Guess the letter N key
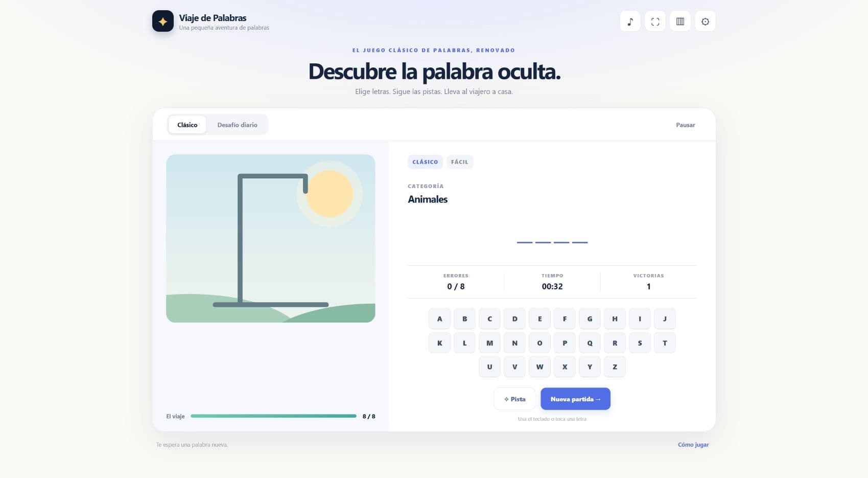This screenshot has width=868, height=478. click(x=514, y=343)
